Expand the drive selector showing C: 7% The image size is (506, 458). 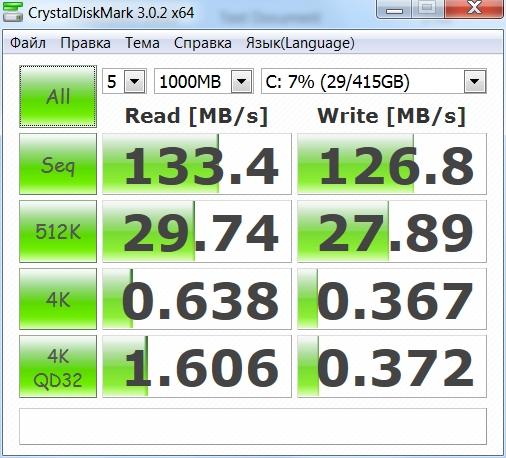pos(474,81)
